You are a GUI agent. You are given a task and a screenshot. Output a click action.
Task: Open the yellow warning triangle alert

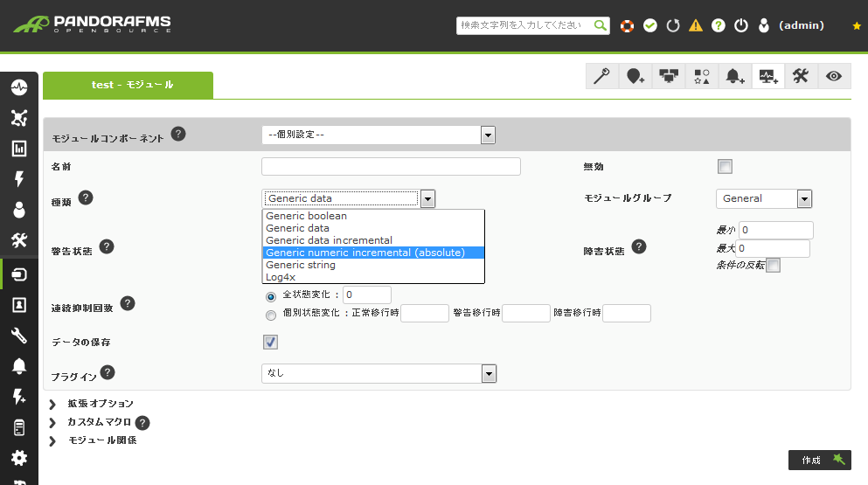coord(696,25)
